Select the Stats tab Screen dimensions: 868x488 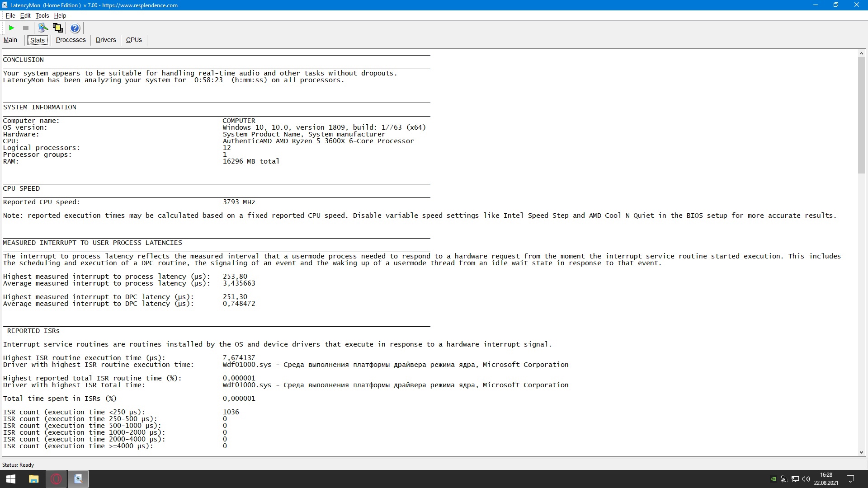point(37,40)
